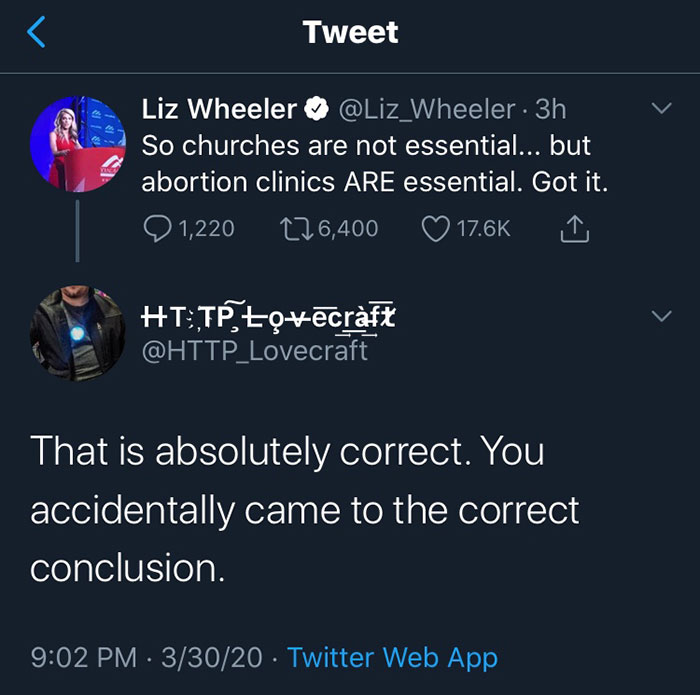Like Liz Wheeler's tweet with the heart
Image resolution: width=700 pixels, height=695 pixels.
(x=436, y=228)
